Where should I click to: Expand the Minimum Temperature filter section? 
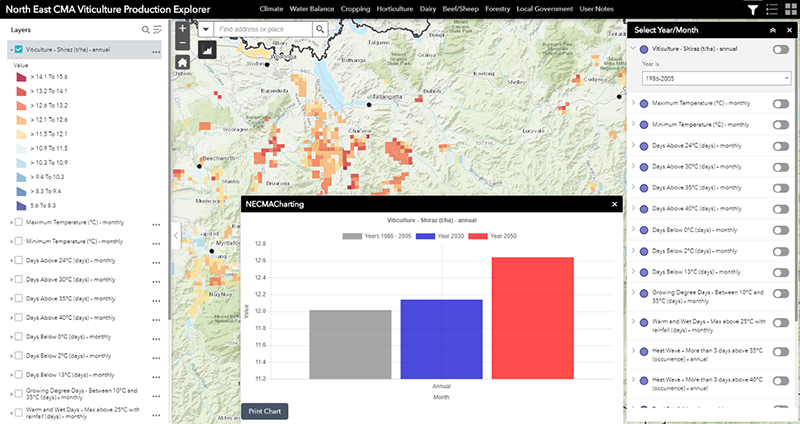tap(633, 124)
